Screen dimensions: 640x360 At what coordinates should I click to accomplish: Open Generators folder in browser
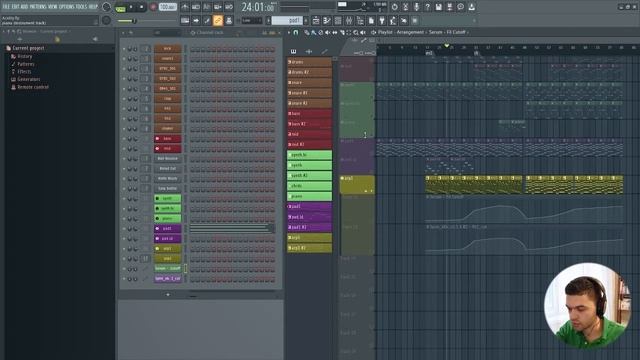tap(28, 79)
